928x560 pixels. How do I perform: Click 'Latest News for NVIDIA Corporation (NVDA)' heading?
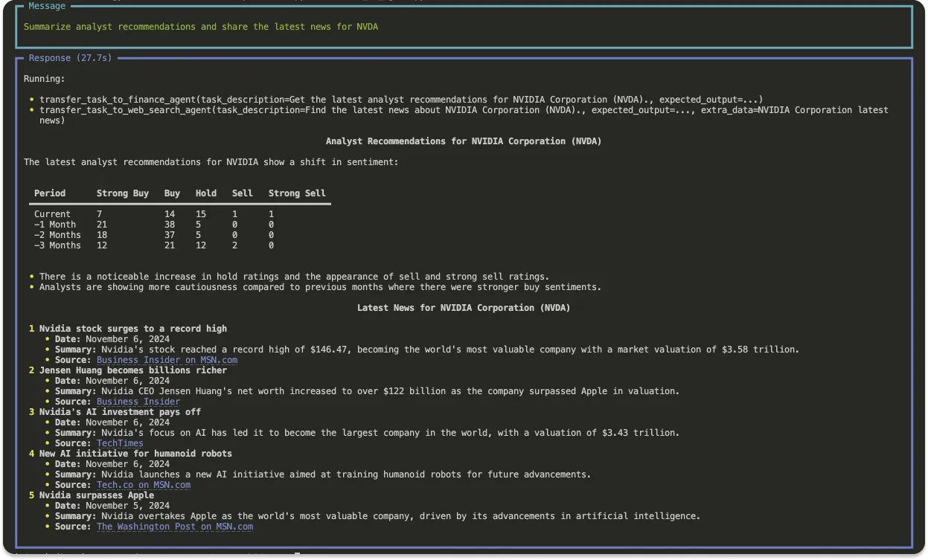coord(464,308)
